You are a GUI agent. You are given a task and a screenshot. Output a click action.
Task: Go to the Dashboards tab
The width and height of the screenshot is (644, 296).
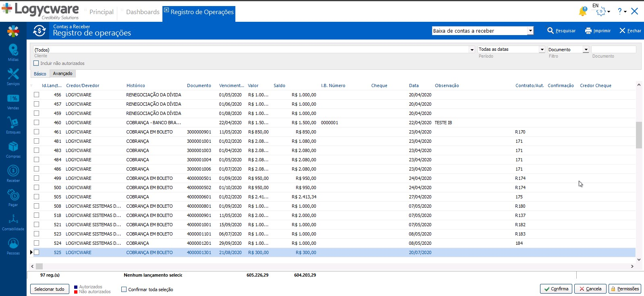click(x=143, y=12)
